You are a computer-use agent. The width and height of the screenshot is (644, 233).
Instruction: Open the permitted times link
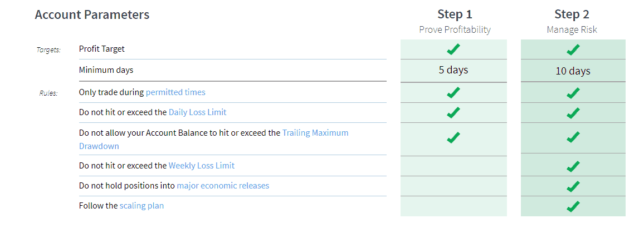coord(175,92)
